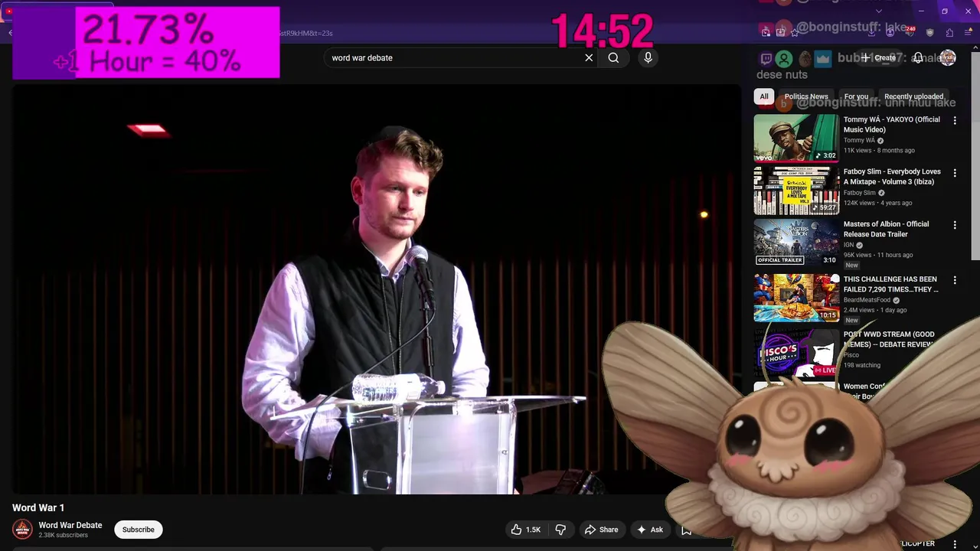Open options for THIS CHALLENGE HAS BEEN FAILED video
The image size is (980, 551).
[955, 280]
